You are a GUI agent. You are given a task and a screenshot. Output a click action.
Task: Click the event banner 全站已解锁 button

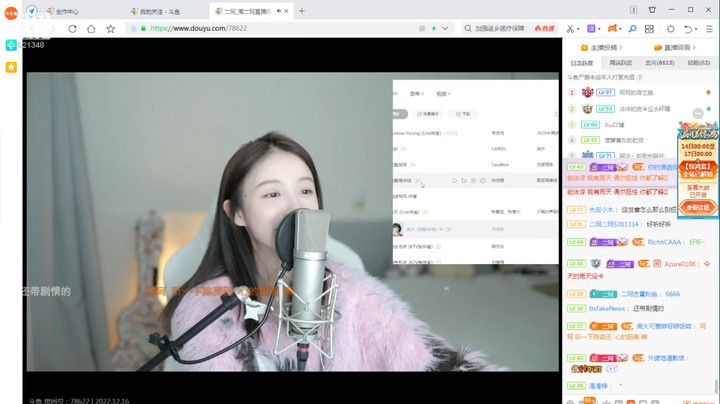(x=698, y=170)
